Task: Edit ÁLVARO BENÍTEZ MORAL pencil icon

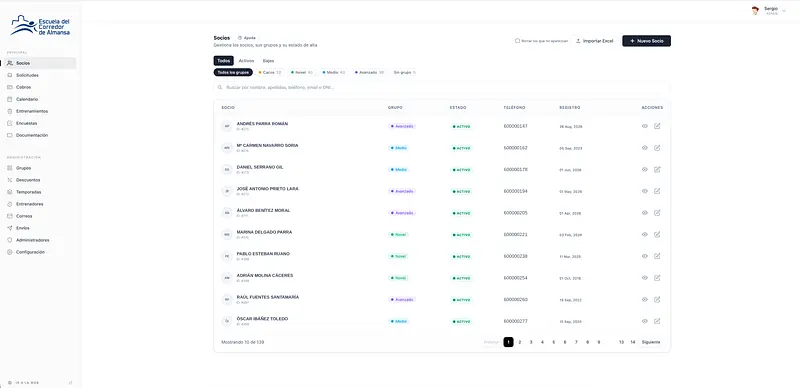Action: pos(657,212)
